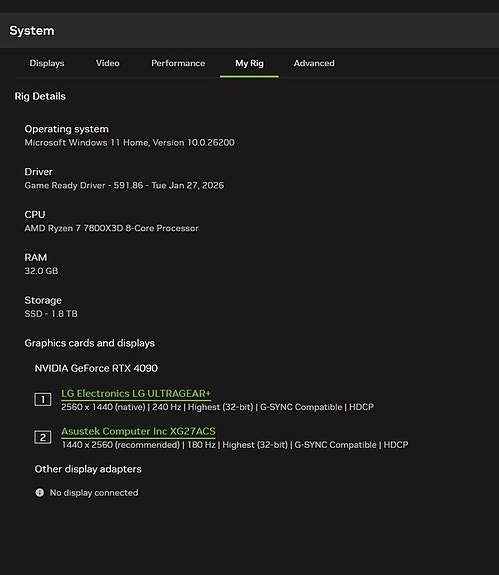Viewport: 499px width, 575px height.
Task: Click the Rig Details section title
Action: [40, 96]
